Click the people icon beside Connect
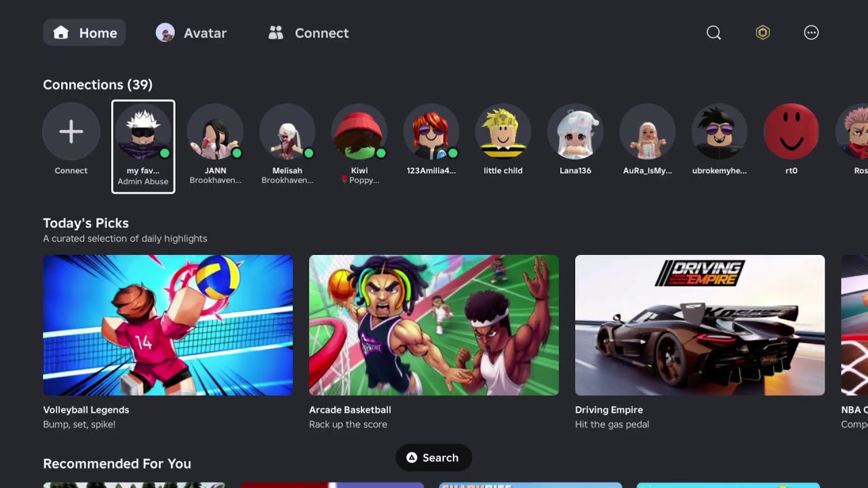 275,33
